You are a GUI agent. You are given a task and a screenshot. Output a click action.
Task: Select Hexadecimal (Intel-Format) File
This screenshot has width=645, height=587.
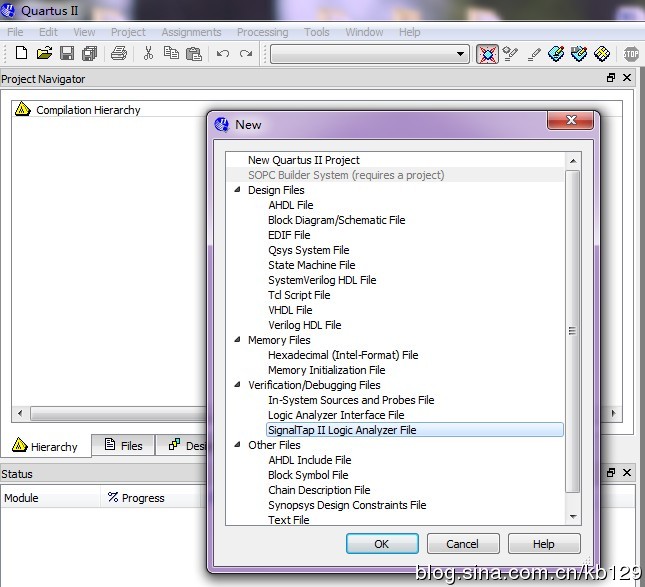click(343, 355)
